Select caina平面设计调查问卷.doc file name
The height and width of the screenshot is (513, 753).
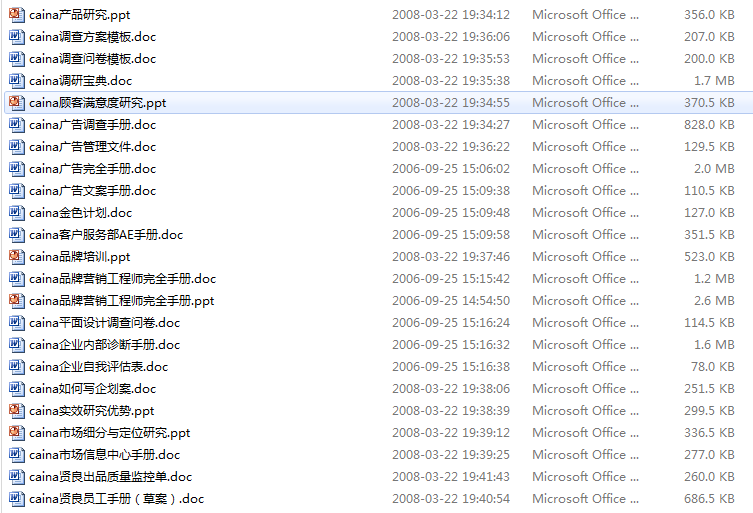[104, 323]
